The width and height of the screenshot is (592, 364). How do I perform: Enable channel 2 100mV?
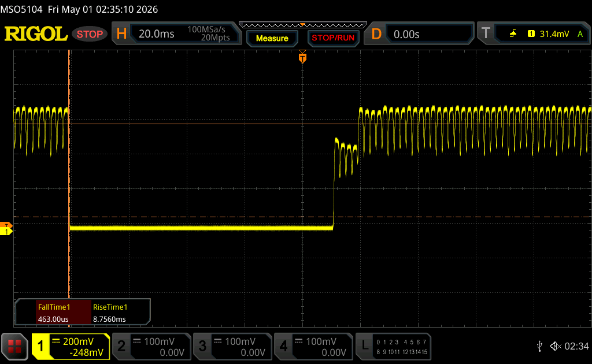tap(152, 346)
